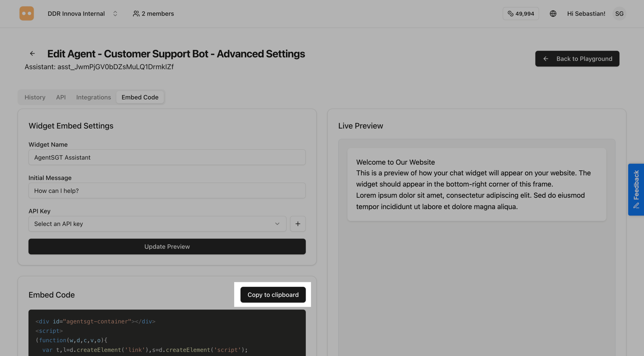Click the 2 members icon in the header
Viewport: 644px width, 356px height.
pos(136,14)
